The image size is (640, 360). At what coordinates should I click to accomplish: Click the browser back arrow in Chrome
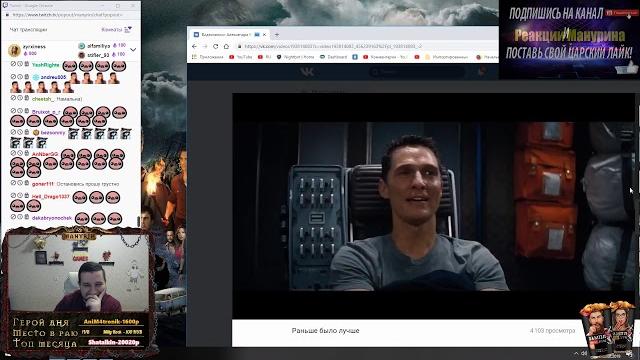[195, 47]
